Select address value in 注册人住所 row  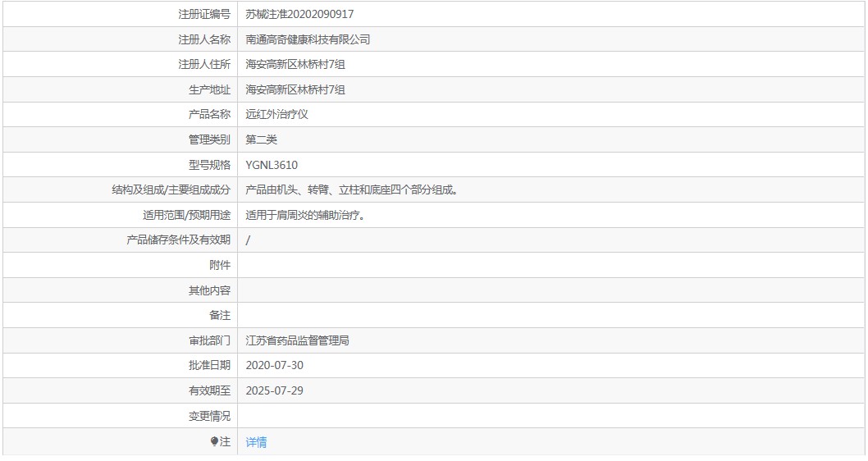click(x=295, y=65)
